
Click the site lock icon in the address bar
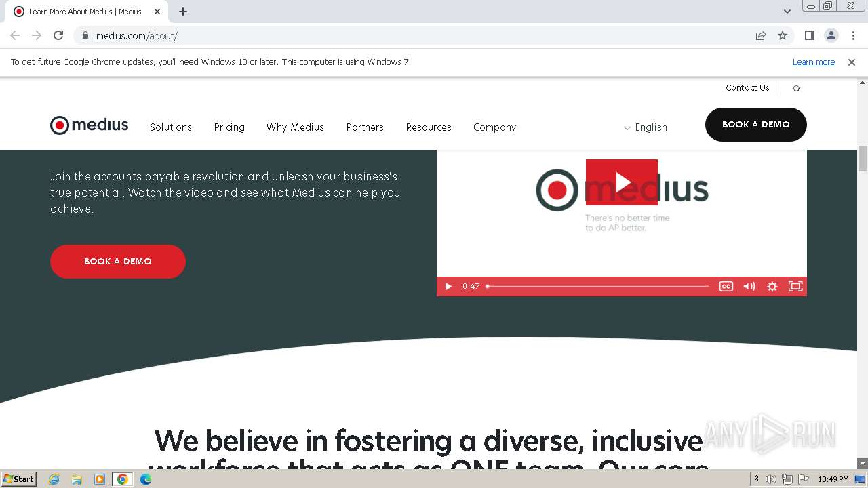[85, 35]
